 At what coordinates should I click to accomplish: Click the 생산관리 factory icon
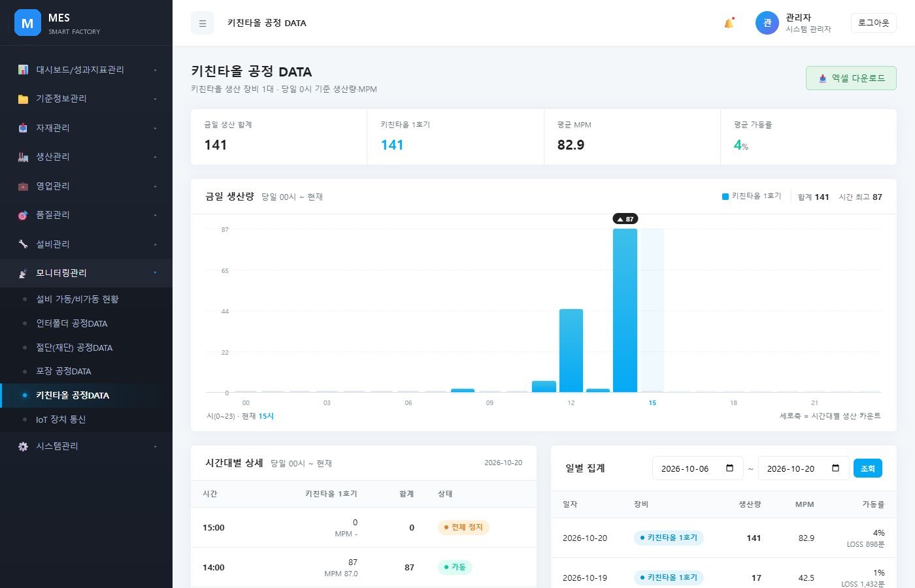point(23,157)
